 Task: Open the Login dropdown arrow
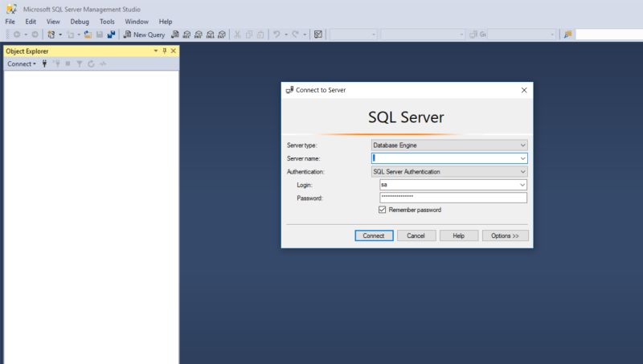[x=522, y=185]
